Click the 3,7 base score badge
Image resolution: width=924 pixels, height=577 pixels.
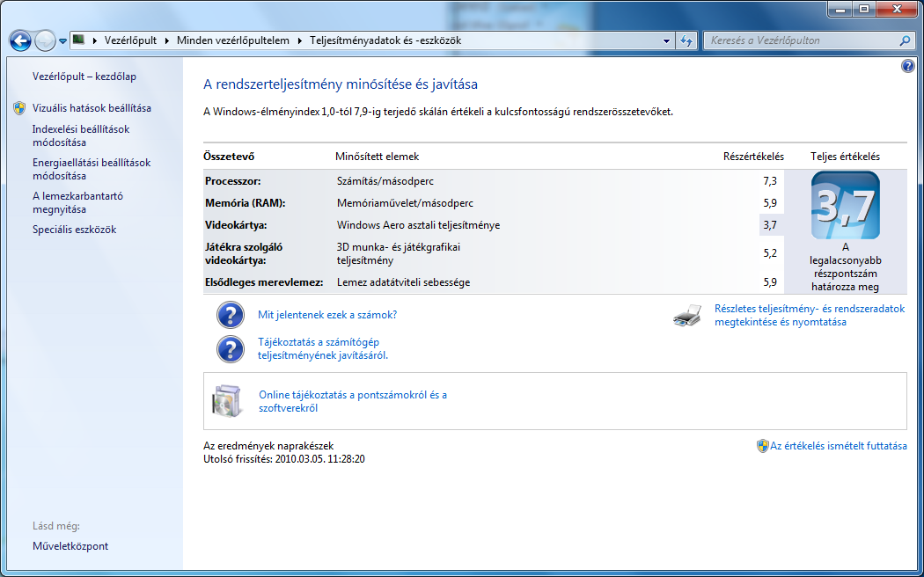846,205
